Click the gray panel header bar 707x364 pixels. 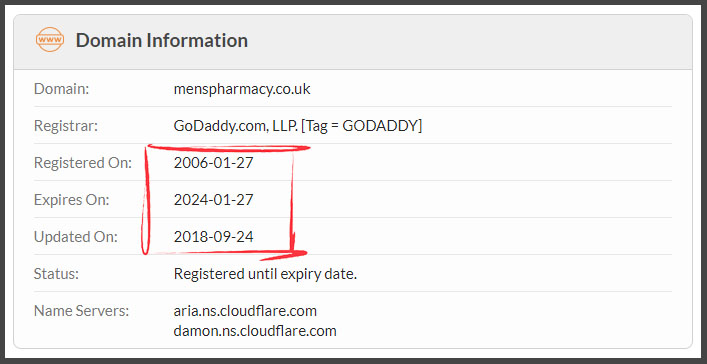tap(353, 42)
